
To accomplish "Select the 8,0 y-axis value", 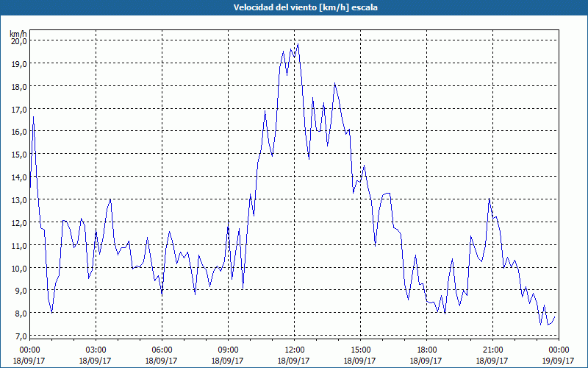I will coord(21,314).
